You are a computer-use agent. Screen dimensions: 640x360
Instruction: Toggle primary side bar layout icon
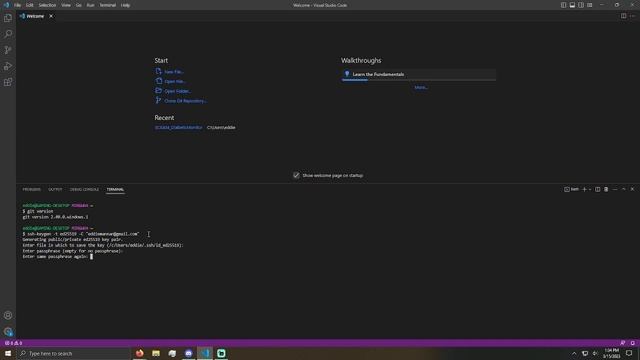(563, 5)
